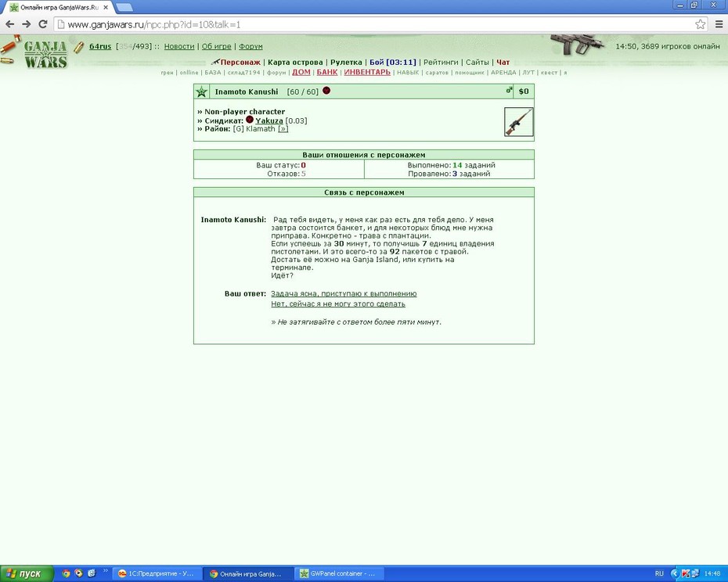Go back to the previous page
The width and height of the screenshot is (728, 582).
pos(9,24)
